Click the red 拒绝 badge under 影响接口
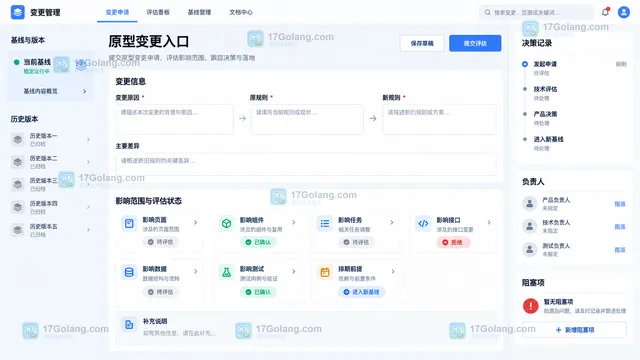This screenshot has height=360, width=640. [453, 242]
